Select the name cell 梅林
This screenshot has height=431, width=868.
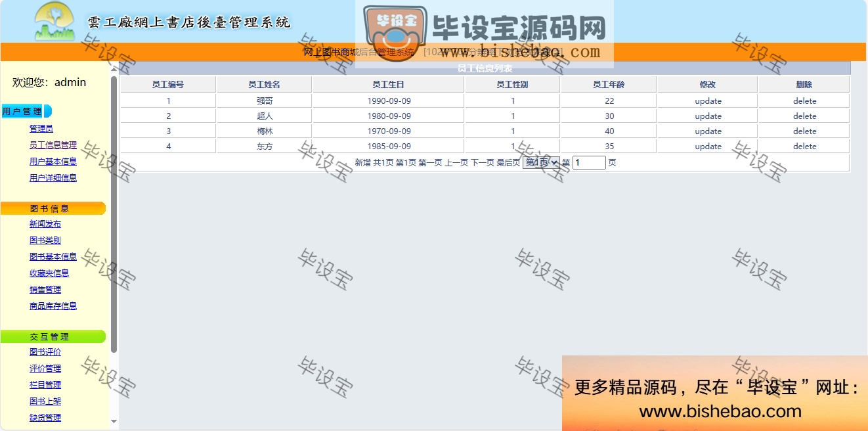point(264,131)
